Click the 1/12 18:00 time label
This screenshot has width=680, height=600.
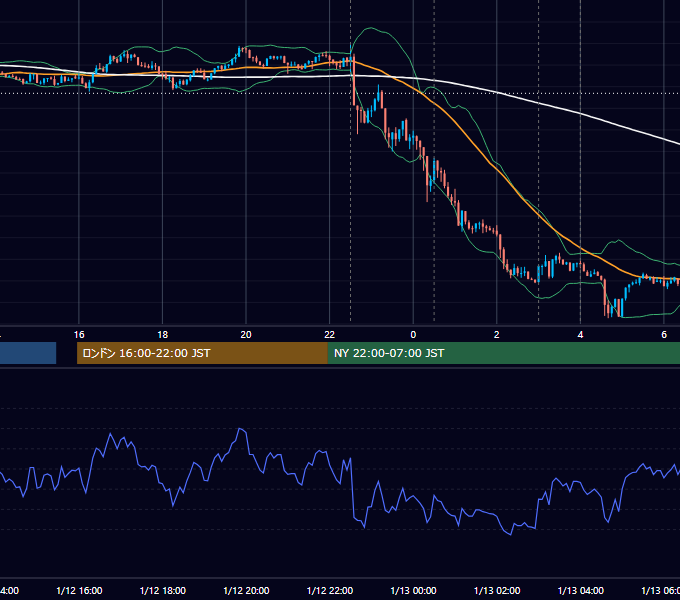click(x=163, y=590)
